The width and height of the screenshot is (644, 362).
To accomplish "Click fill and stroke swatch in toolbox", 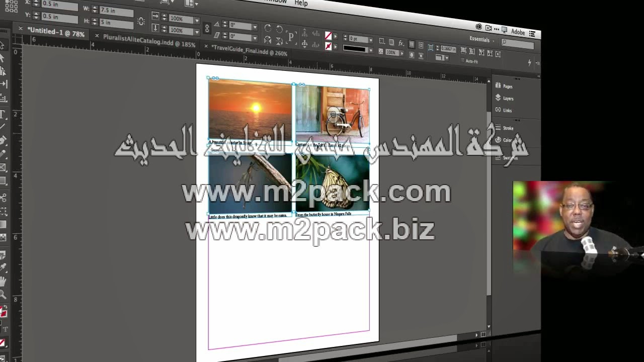I will click(4, 311).
